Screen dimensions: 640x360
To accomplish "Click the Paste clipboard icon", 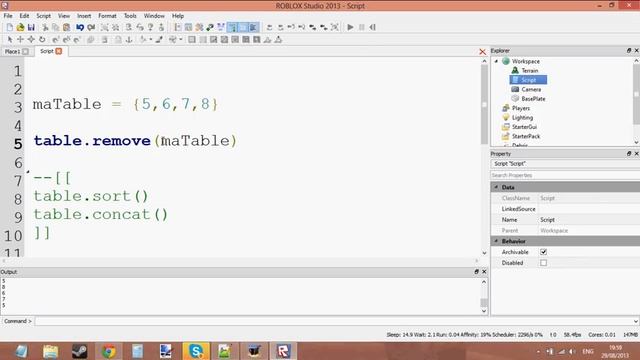I will (x=66, y=27).
